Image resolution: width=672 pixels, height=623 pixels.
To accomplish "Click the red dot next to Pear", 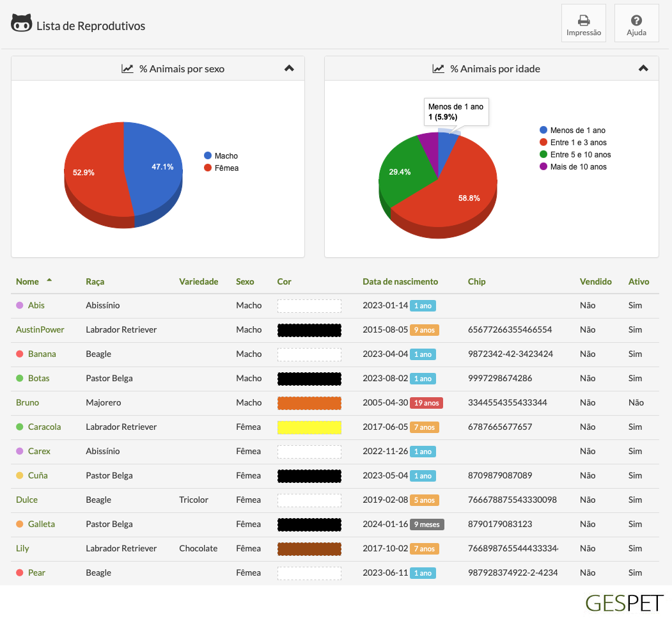I will click(x=19, y=573).
